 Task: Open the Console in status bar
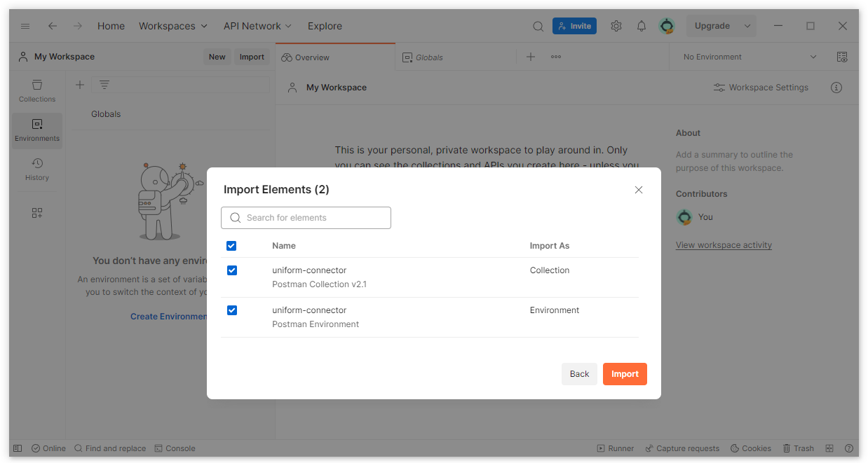[175, 448]
